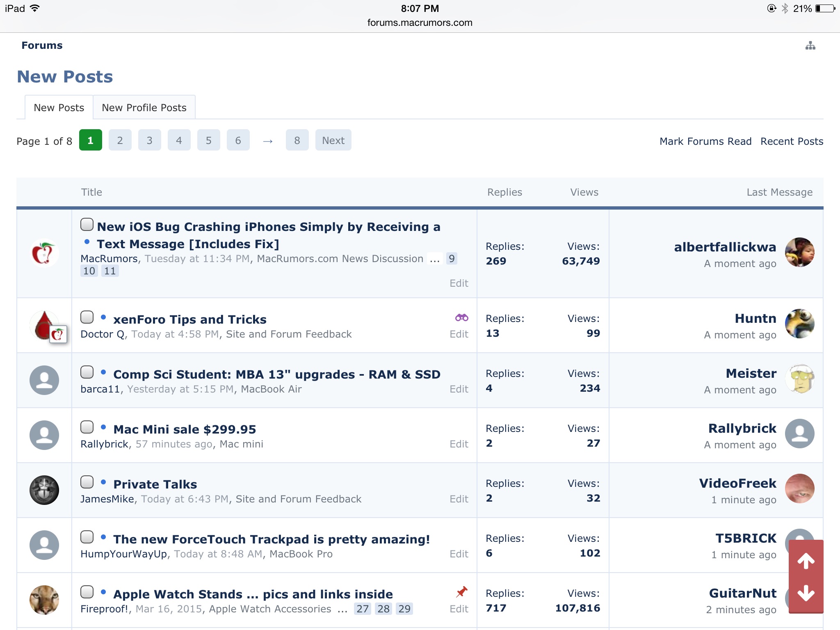Tap the red scroll-down arrow button
840x630 pixels.
tap(806, 593)
